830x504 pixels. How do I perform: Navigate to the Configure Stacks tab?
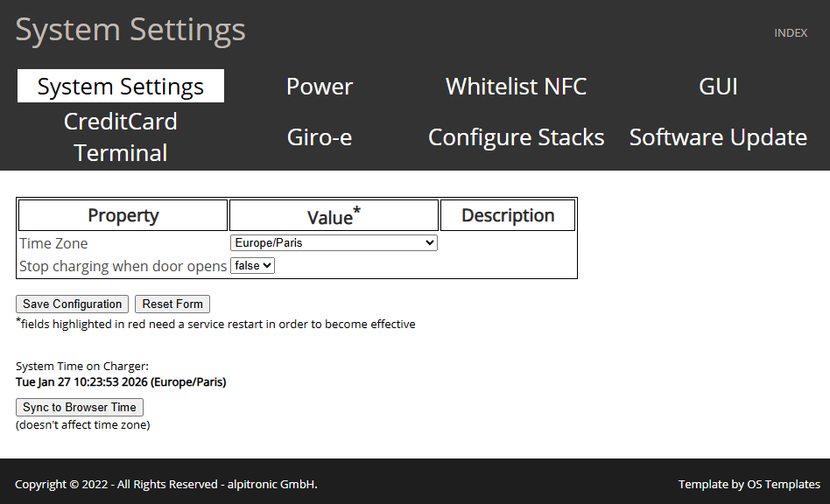click(x=516, y=137)
